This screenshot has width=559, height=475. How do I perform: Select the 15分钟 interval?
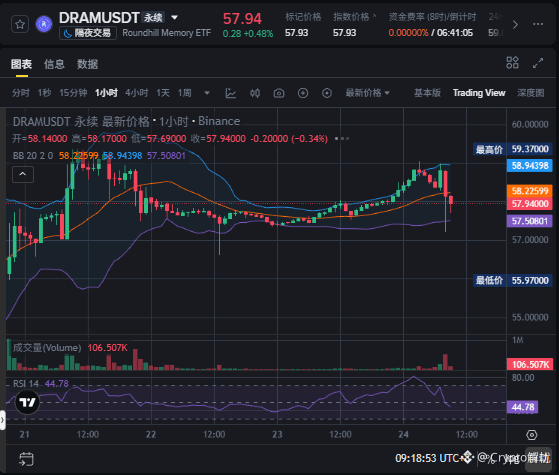click(x=73, y=93)
